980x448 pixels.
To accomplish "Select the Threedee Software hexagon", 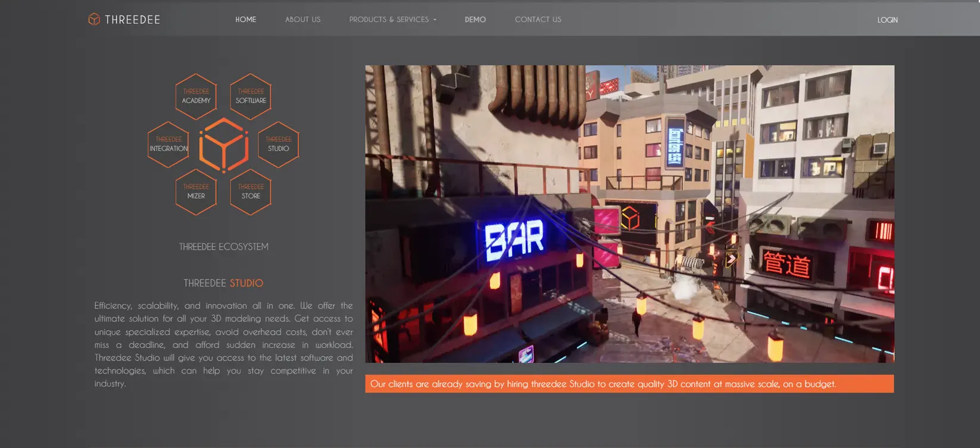I will pyautogui.click(x=251, y=97).
